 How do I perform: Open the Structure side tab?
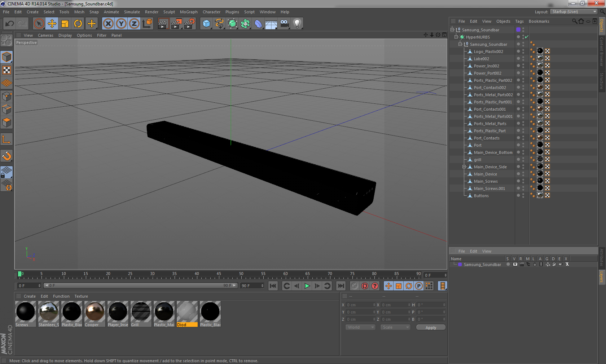click(x=602, y=81)
